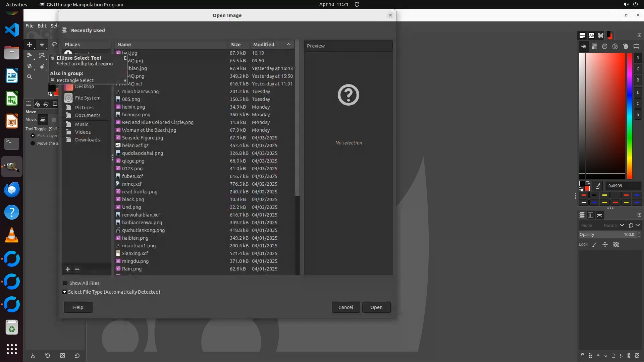Click the Fonts tab icon (Aa)
Viewport: 644px width, 362px height.
591,36
